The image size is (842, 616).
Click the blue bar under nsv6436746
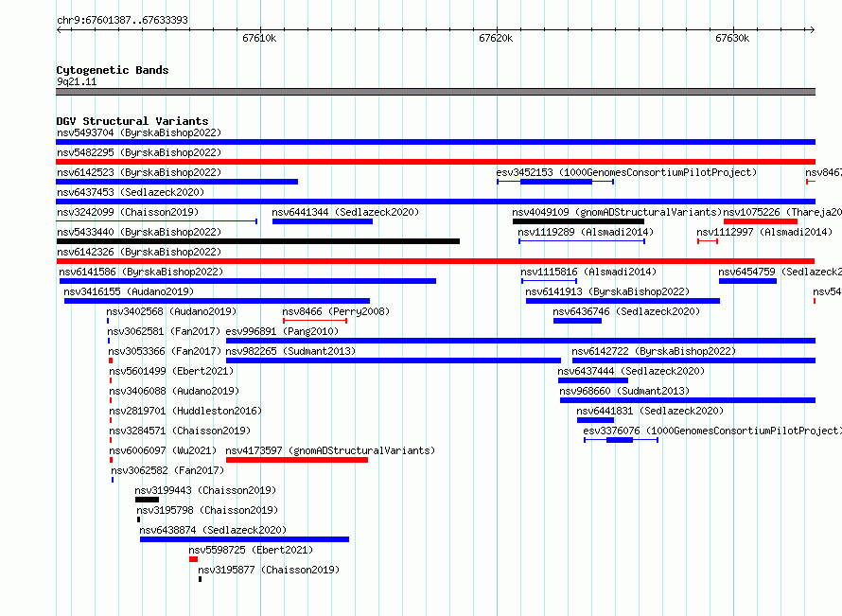pos(577,321)
